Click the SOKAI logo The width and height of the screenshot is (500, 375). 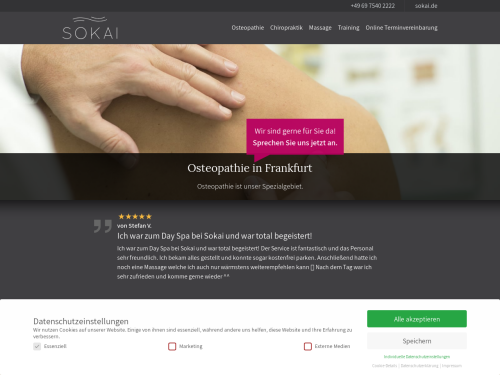point(90,28)
